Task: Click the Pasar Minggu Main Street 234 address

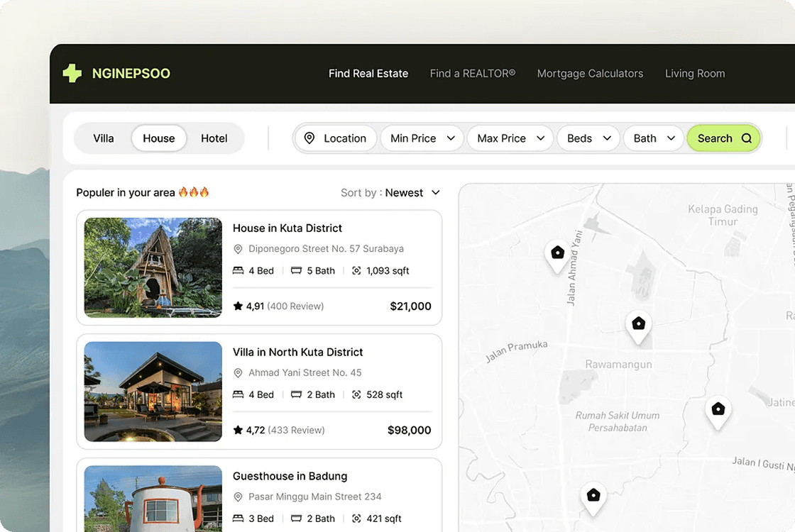Action: point(315,497)
